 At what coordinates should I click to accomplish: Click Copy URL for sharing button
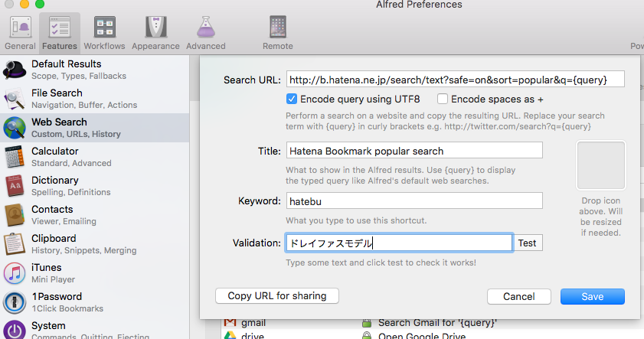277,296
